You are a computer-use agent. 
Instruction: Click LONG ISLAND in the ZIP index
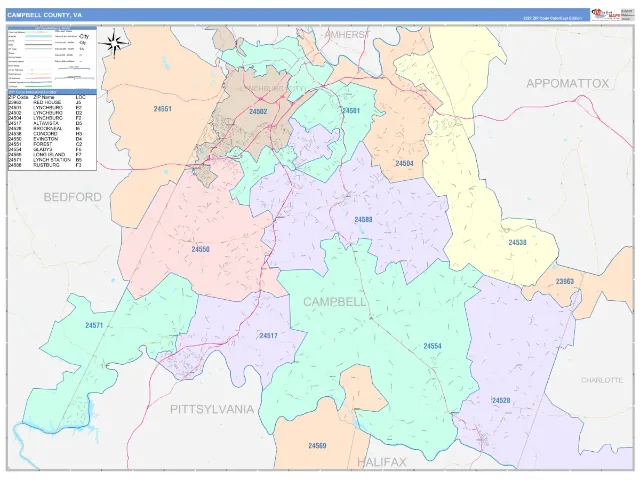pos(49,155)
